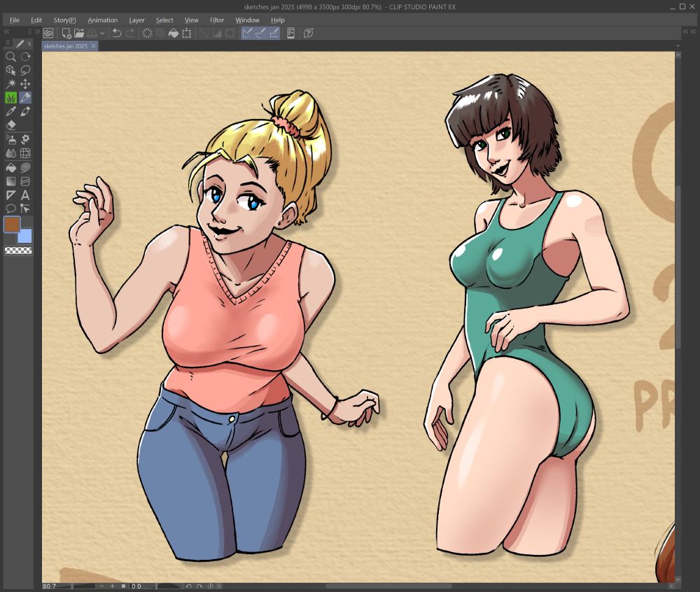Screen dimensions: 700x592
Task: Expand the save options dropdown arrow
Action: tap(103, 33)
